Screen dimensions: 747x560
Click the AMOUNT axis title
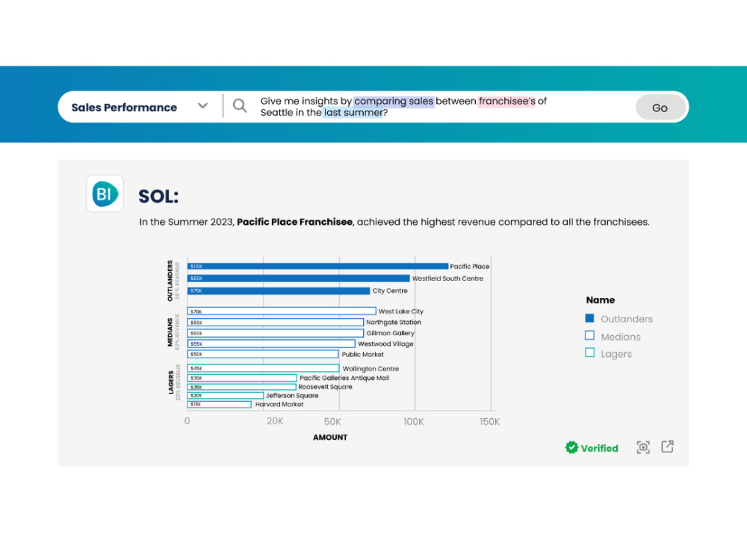(330, 437)
